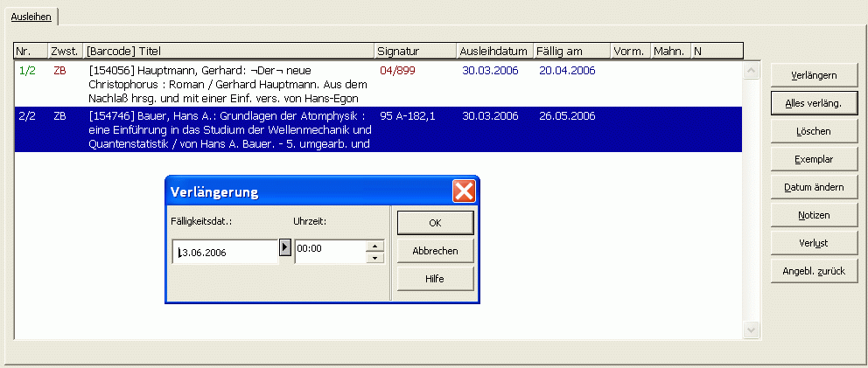This screenshot has height=368, width=868.
Task: Click the Angebl. zurück button
Action: click(814, 271)
